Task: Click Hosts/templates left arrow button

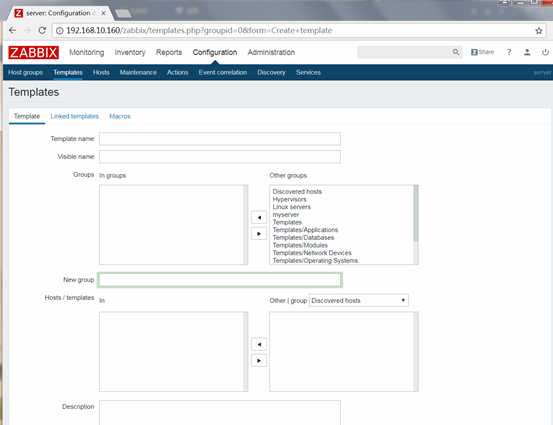Action: [259, 344]
